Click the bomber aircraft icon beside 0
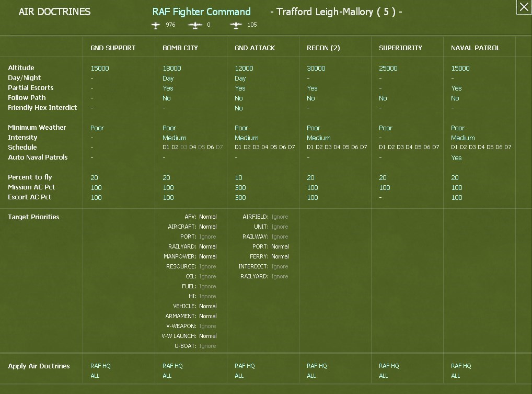Viewport: 532px width, 394px height. pyautogui.click(x=195, y=26)
